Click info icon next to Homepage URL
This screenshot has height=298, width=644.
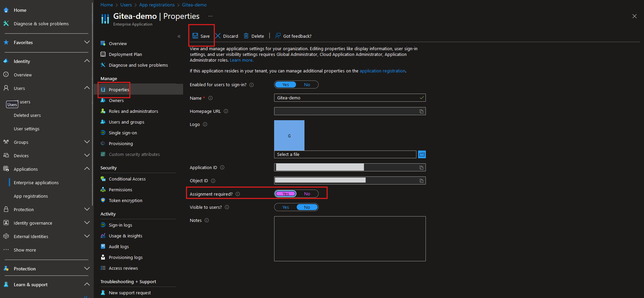point(226,111)
